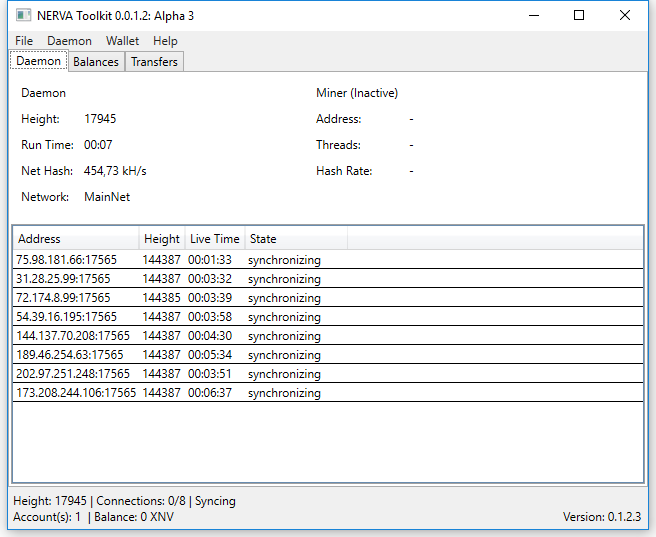This screenshot has height=537, width=656.
Task: Click the Miner (Inactive) heading
Action: 357,93
